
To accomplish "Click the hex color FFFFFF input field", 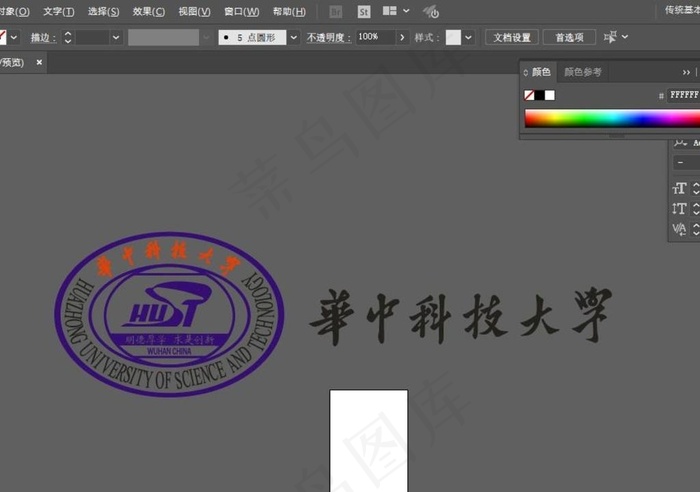I will point(683,95).
